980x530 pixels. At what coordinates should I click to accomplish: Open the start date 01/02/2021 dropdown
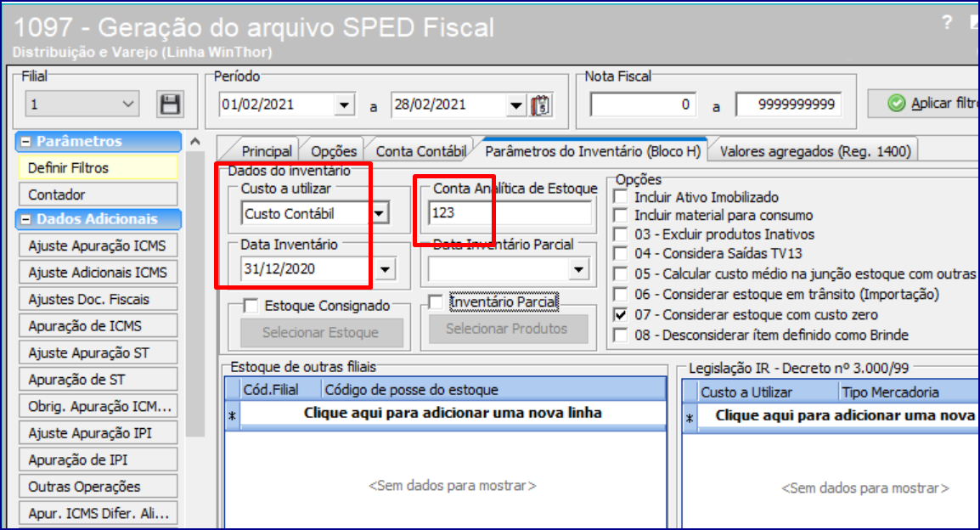pyautogui.click(x=344, y=105)
